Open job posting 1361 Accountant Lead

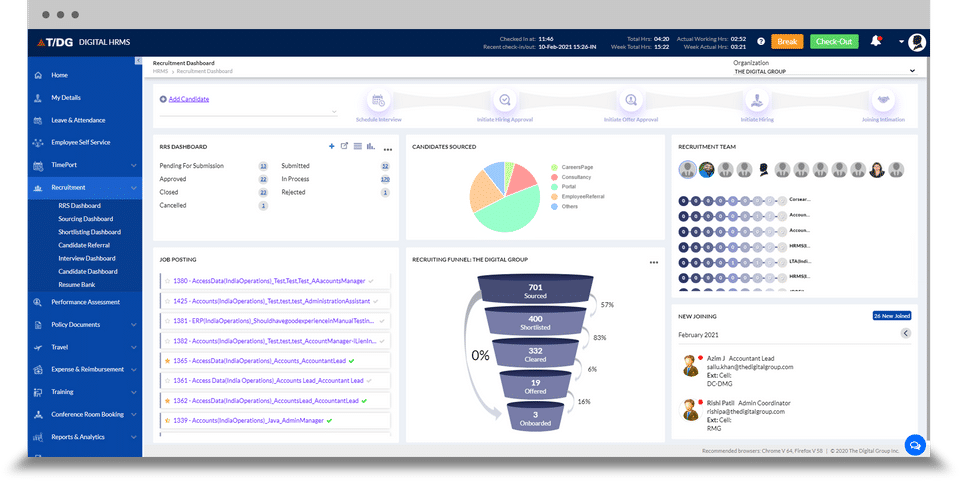268,381
